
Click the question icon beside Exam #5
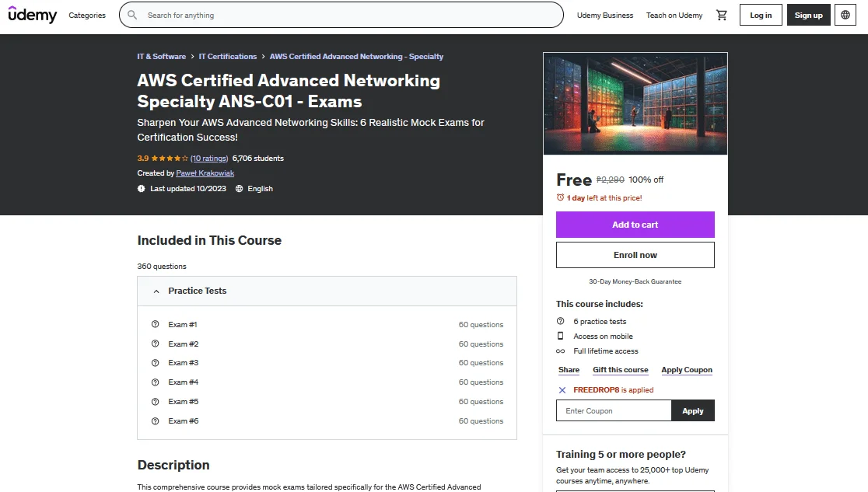pos(155,402)
